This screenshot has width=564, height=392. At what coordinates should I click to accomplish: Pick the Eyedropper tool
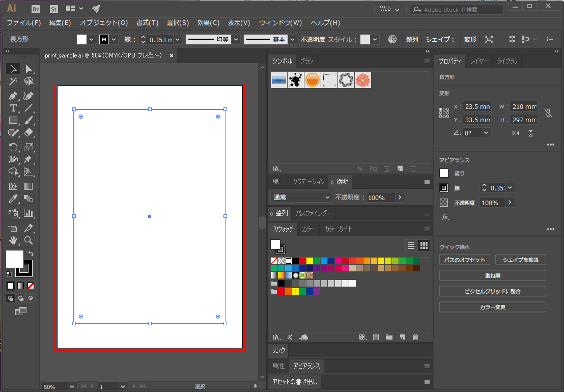13,199
